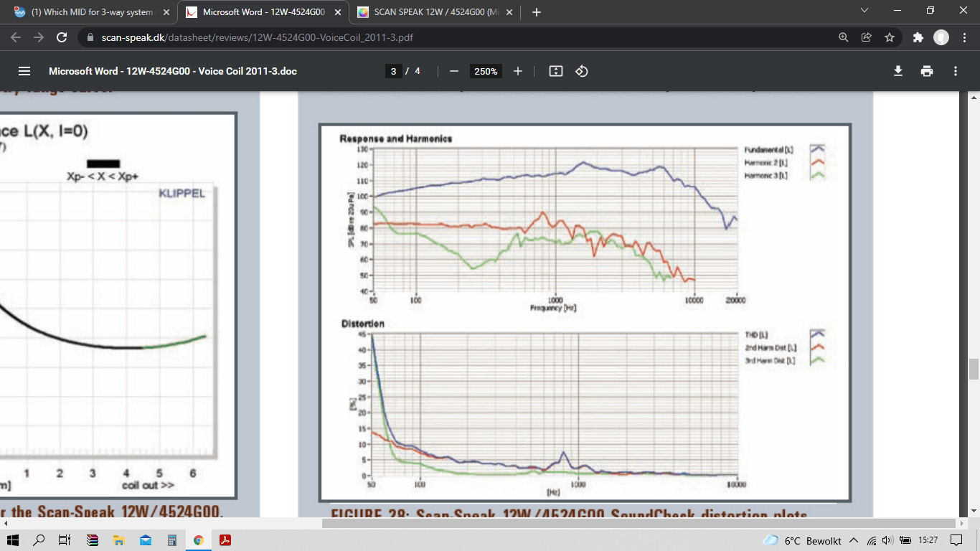Open the clock showing 15:27
This screenshot has height=551, width=980.
pyautogui.click(x=928, y=540)
